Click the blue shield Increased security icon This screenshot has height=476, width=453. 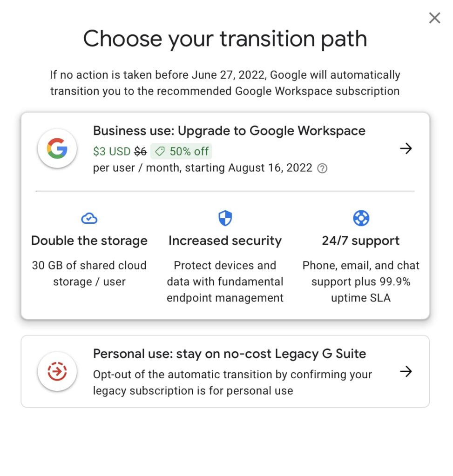pos(225,218)
